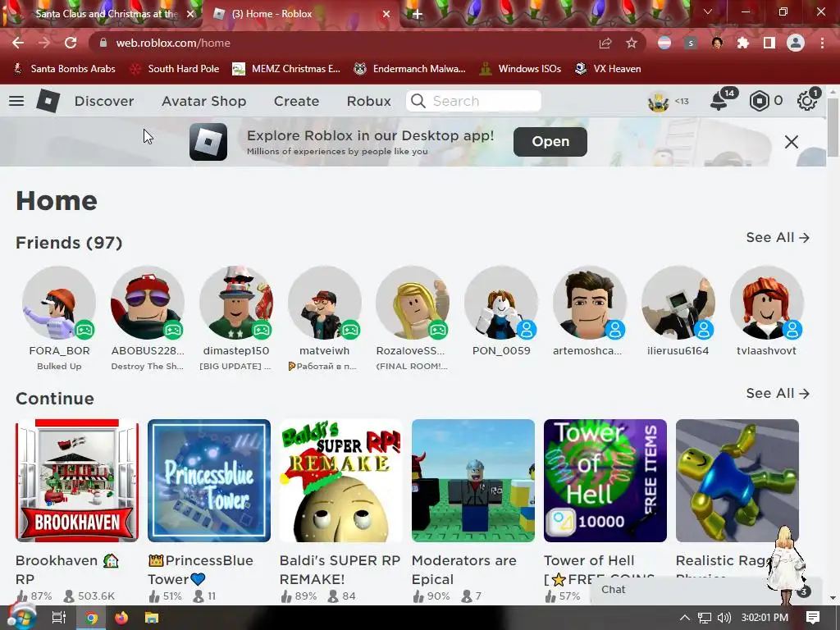Open Chrome profile avatar icon
Image resolution: width=840 pixels, height=630 pixels.
796,43
